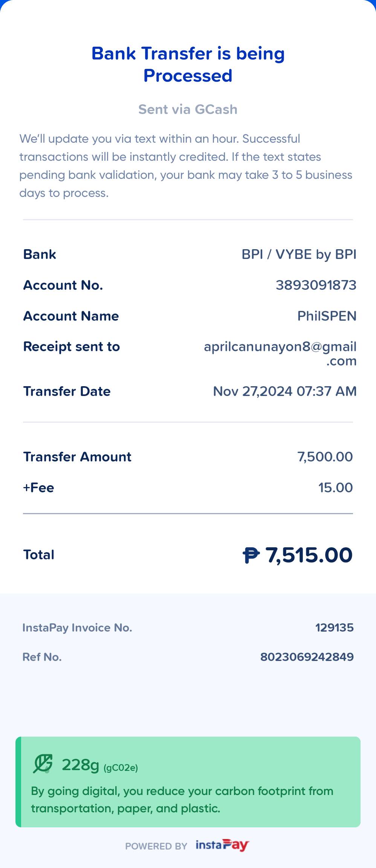Screen dimensions: 376x868
Task: Click the 'Bank Transfer is being Processed' heading
Action: tap(188, 64)
